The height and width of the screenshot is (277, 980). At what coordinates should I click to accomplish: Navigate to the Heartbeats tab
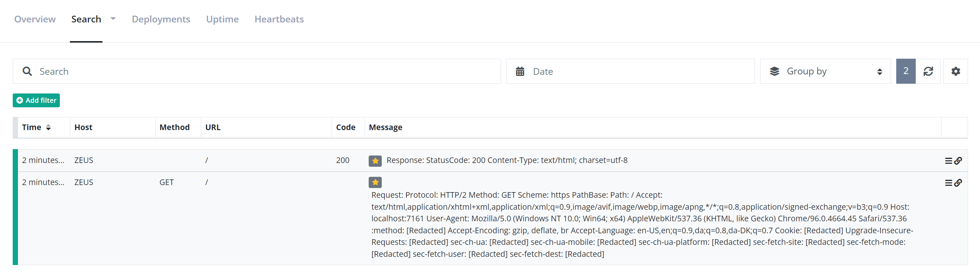coord(279,19)
